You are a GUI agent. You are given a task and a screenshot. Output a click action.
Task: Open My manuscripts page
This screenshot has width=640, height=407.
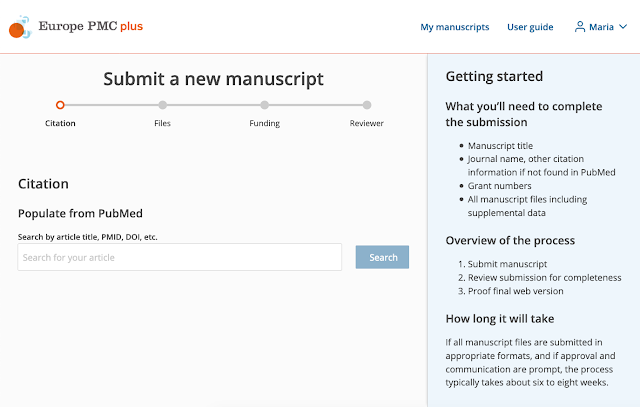click(455, 27)
